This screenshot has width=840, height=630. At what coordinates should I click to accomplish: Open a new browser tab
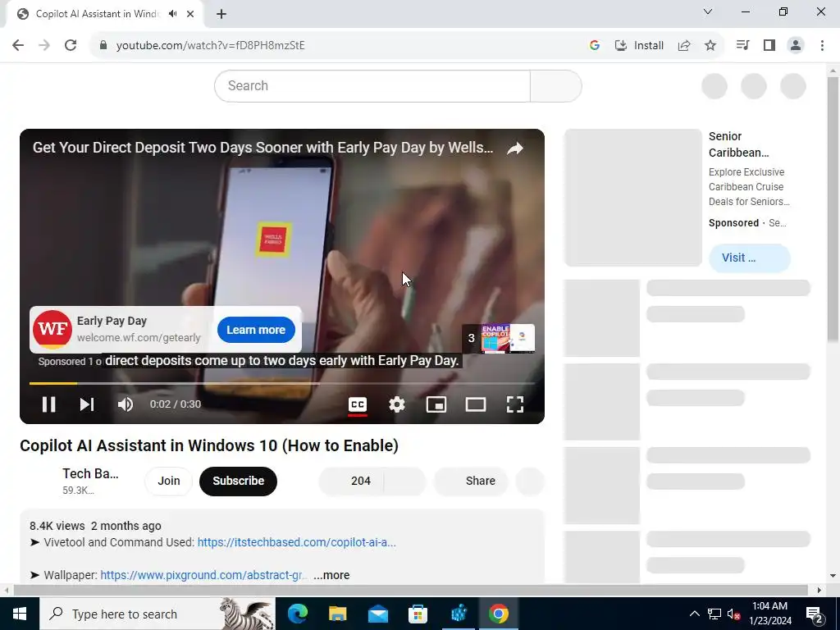221,14
